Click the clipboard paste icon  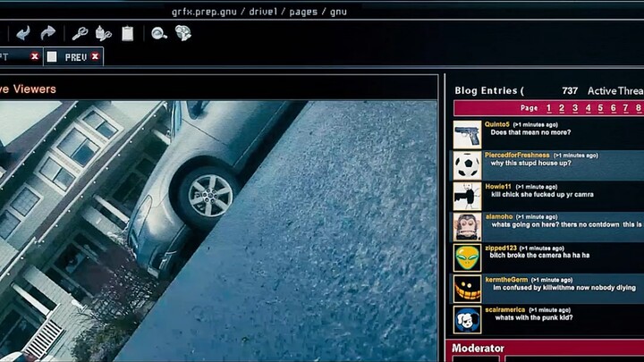click(x=128, y=33)
